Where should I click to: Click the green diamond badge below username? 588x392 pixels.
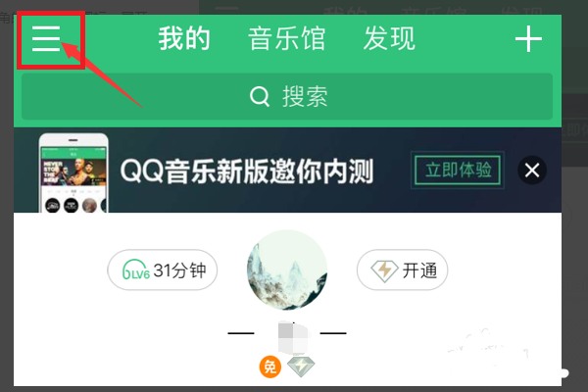pyautogui.click(x=301, y=367)
